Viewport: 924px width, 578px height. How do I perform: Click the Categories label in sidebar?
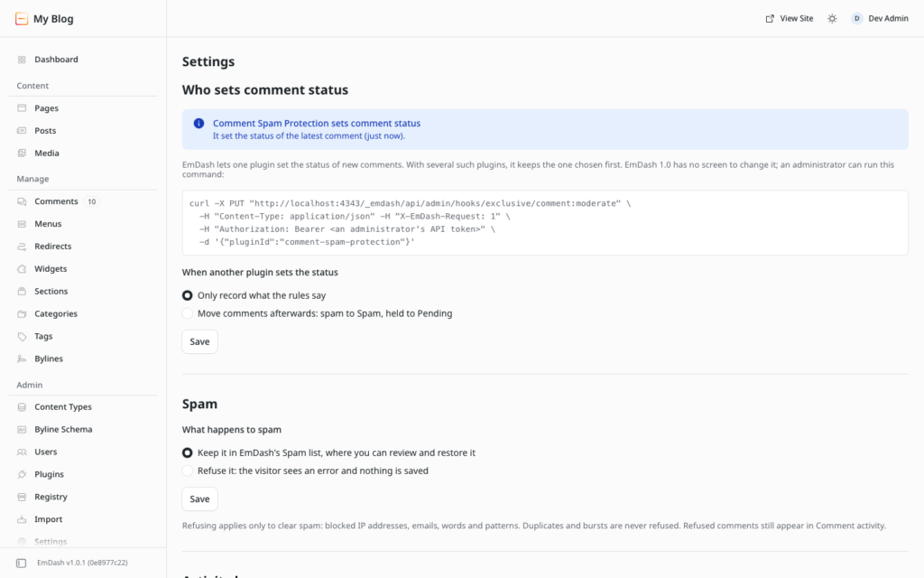tap(56, 313)
